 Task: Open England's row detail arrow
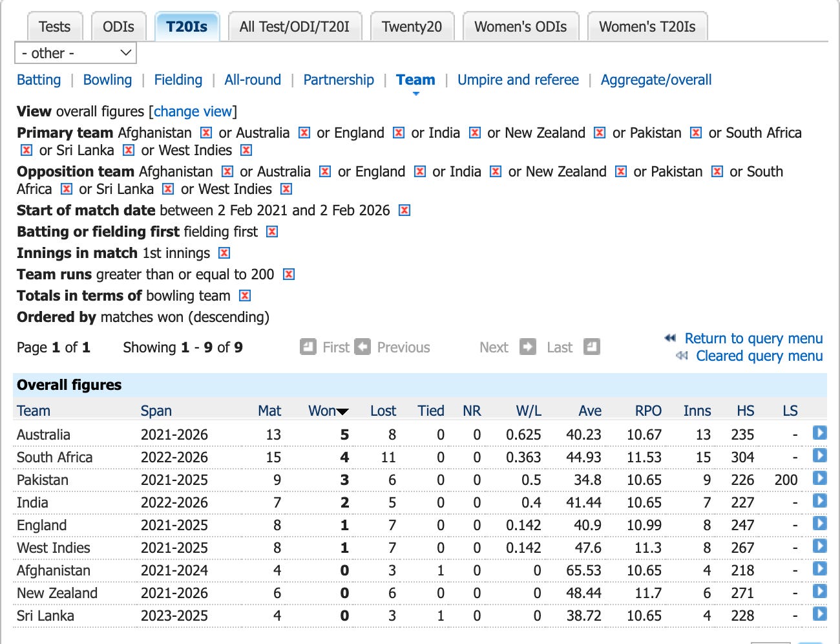[820, 524]
